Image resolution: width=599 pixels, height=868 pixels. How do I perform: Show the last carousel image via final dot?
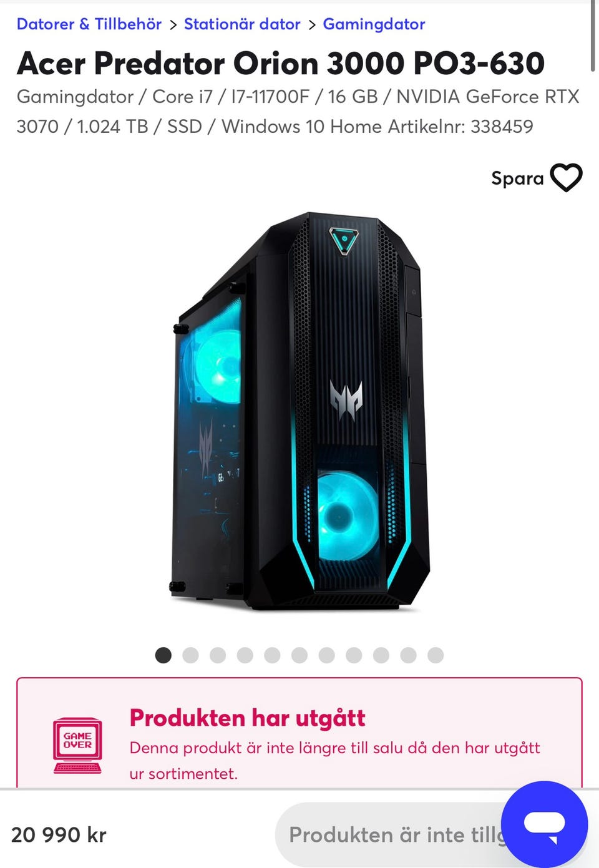pos(436,655)
